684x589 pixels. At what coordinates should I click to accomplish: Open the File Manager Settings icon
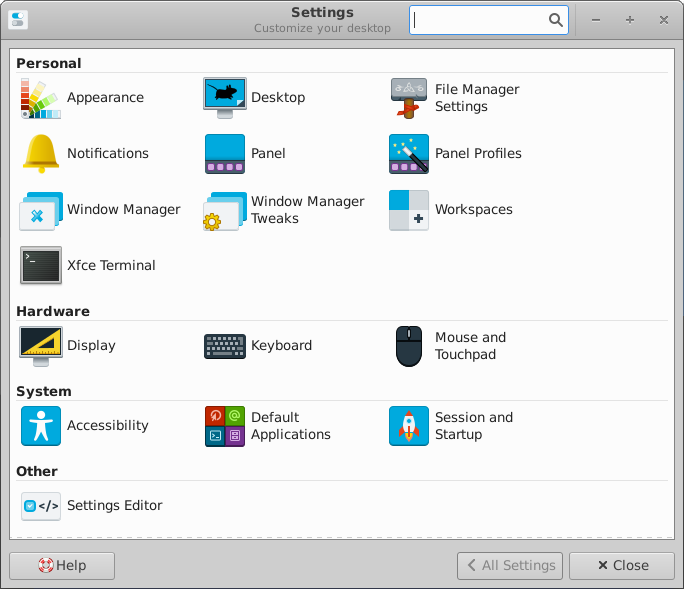[x=409, y=98]
